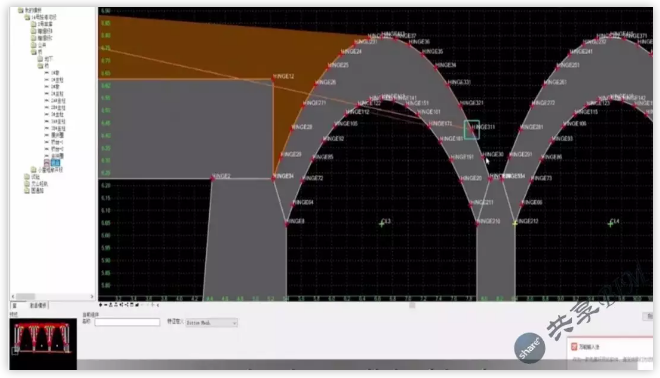Switch to the second tab below tree
Screen dimensions: 660x378
[x=38, y=305]
